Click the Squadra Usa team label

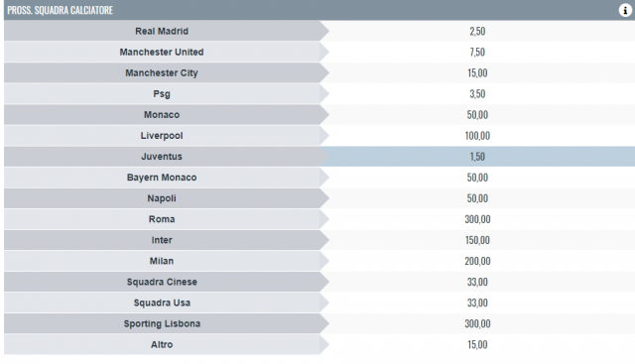click(x=162, y=303)
